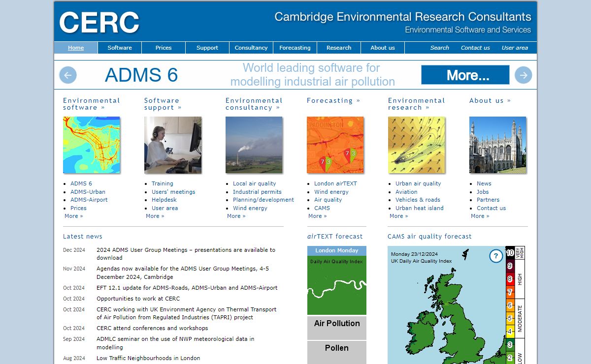Open the Environmental research » heading
This screenshot has height=364, width=591.
pyautogui.click(x=417, y=104)
